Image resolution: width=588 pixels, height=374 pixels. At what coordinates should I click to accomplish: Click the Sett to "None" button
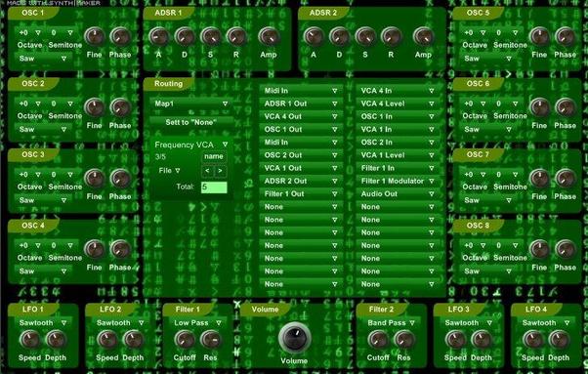coord(190,122)
